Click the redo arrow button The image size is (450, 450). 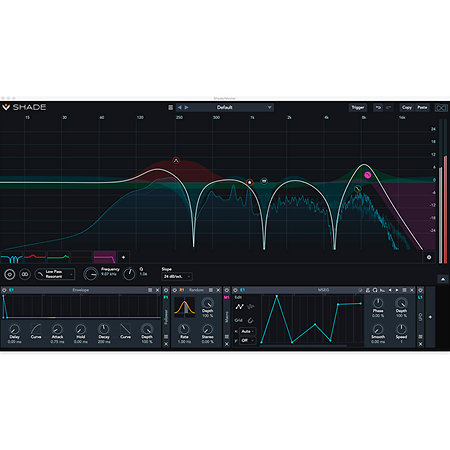point(388,107)
